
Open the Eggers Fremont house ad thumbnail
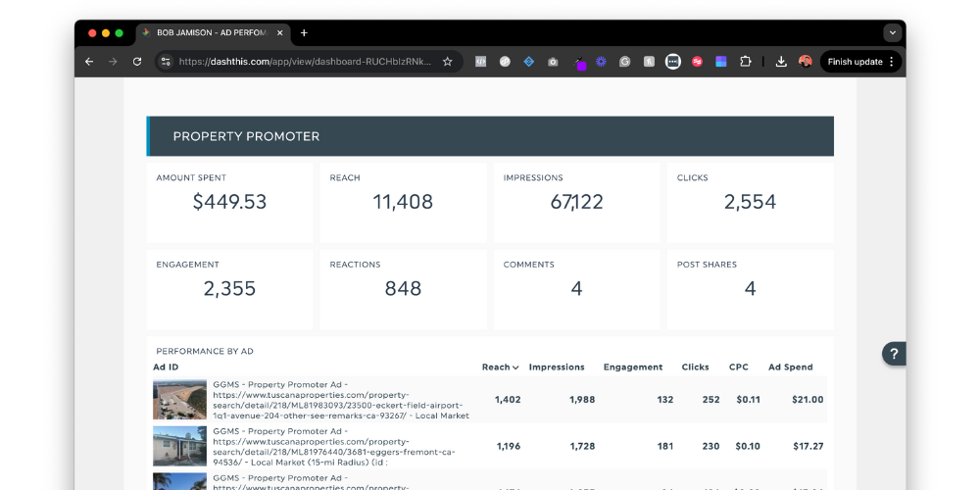point(180,446)
